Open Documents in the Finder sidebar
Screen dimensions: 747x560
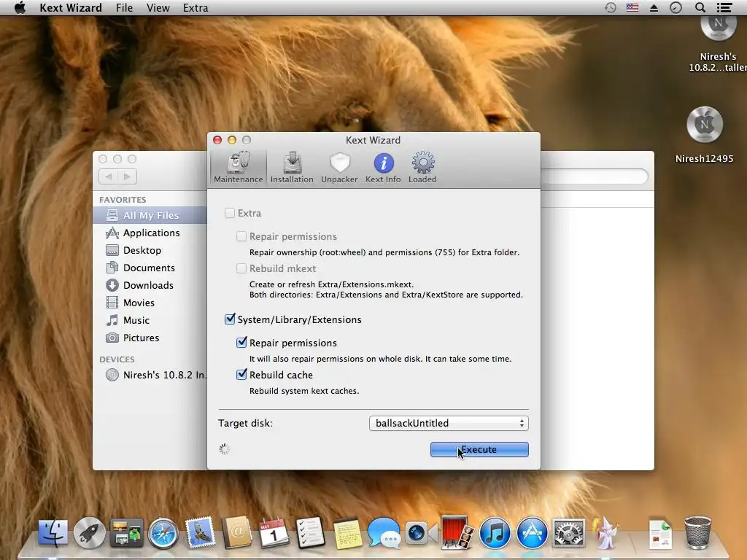point(150,268)
